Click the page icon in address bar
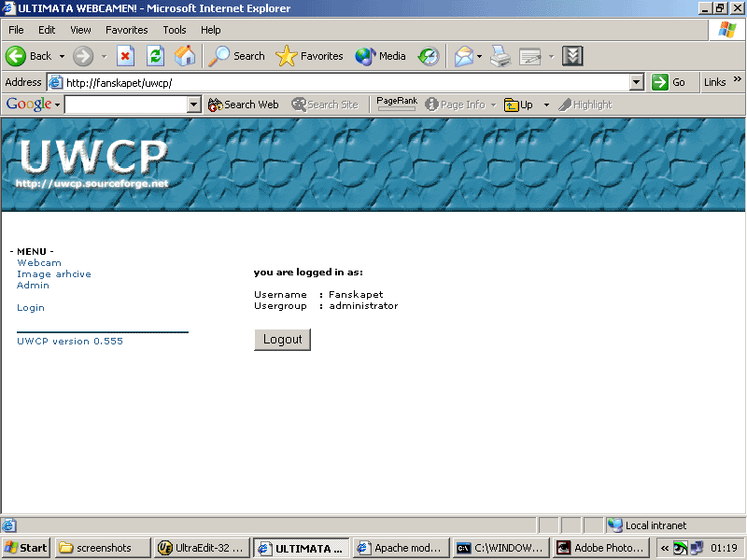This screenshot has height=560, width=747. click(56, 82)
